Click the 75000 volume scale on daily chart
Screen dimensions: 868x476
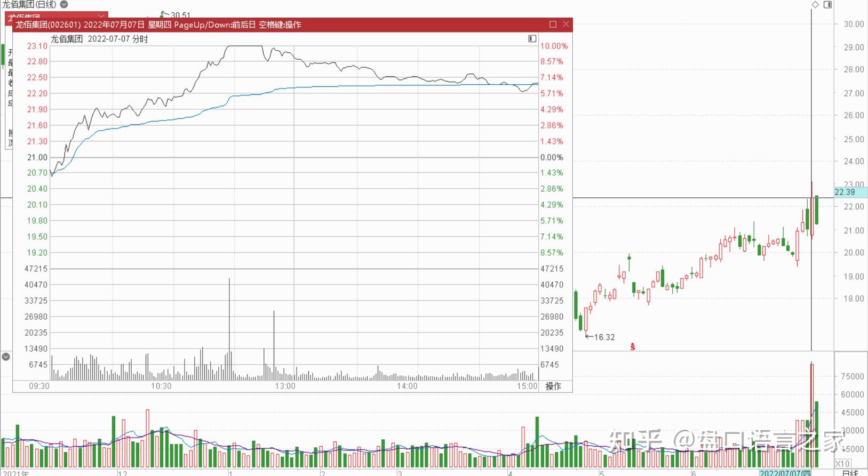click(x=852, y=376)
